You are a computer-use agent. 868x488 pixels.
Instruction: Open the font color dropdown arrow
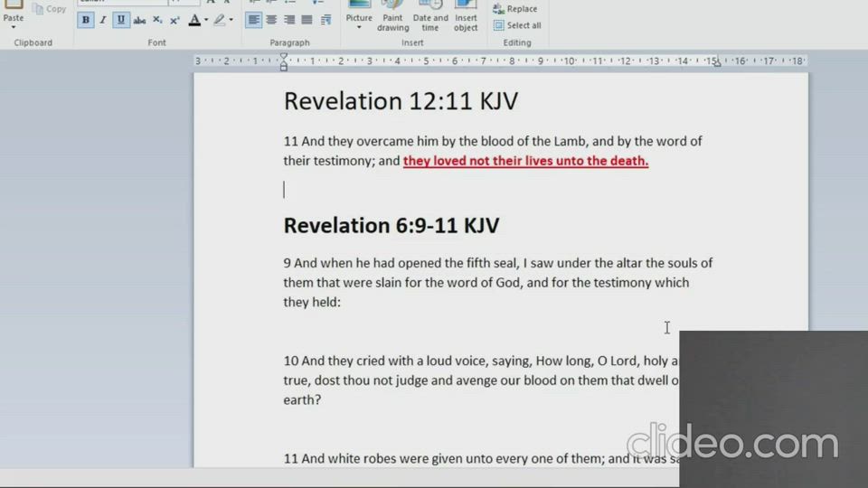[206, 20]
